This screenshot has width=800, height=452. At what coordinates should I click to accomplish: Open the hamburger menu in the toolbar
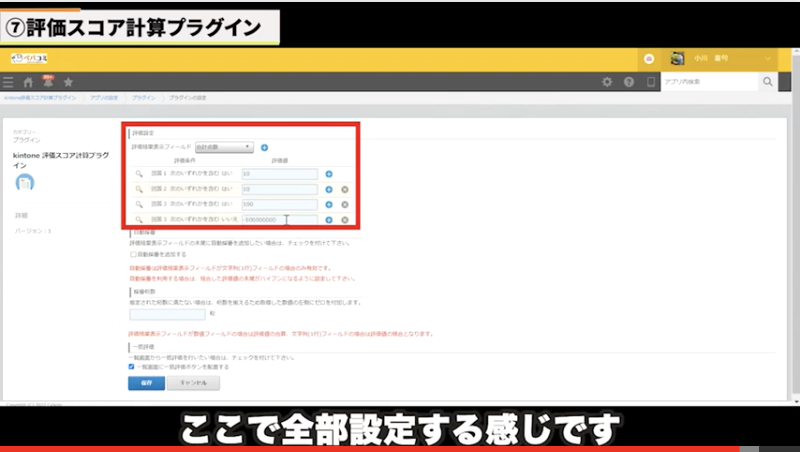coord(9,82)
